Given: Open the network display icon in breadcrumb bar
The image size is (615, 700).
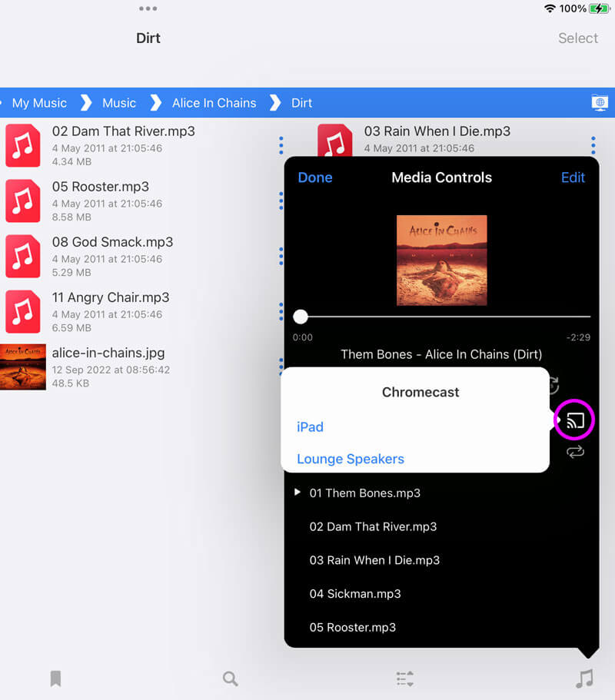Looking at the screenshot, I should pos(600,103).
